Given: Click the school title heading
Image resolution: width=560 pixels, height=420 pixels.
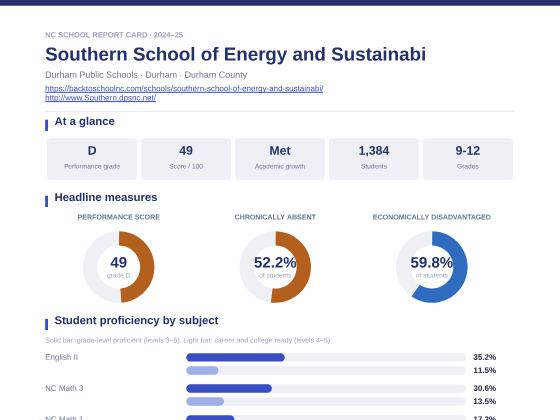Looking at the screenshot, I should [x=235, y=54].
